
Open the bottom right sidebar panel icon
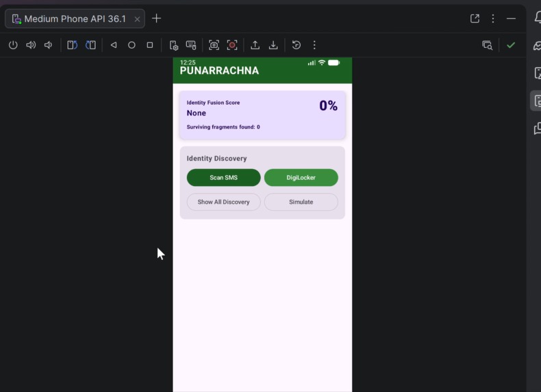tap(538, 128)
